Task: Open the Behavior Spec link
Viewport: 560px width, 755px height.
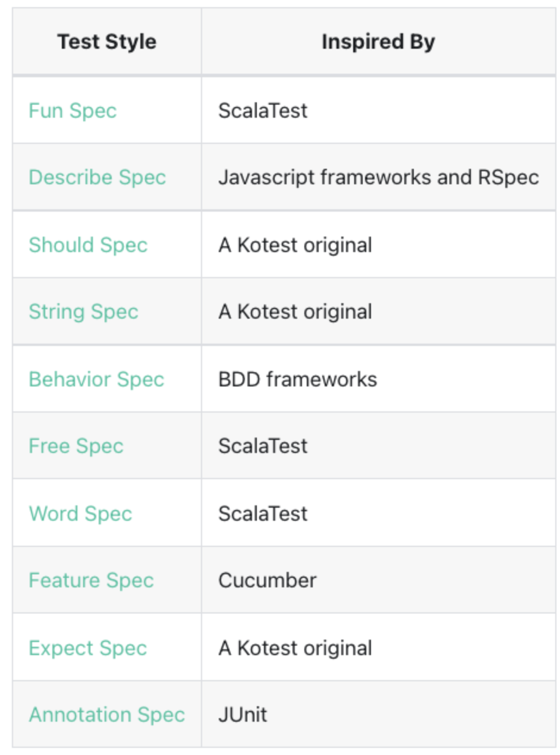Action: (x=96, y=379)
